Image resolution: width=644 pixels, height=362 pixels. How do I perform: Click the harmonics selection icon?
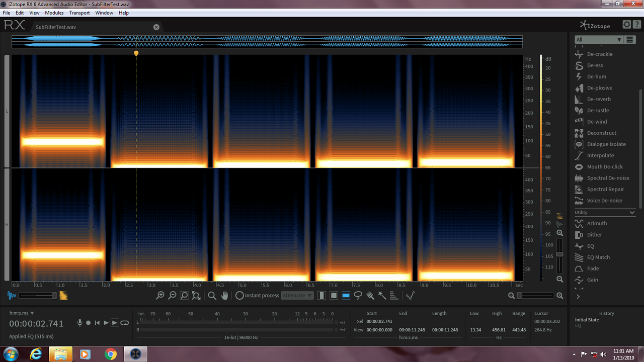[x=394, y=296]
